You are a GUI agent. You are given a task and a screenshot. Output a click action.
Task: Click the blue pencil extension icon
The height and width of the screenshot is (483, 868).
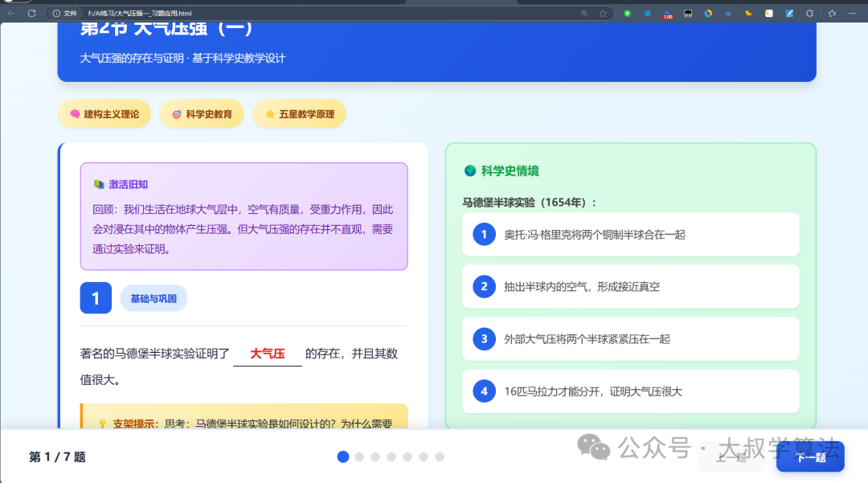[788, 13]
